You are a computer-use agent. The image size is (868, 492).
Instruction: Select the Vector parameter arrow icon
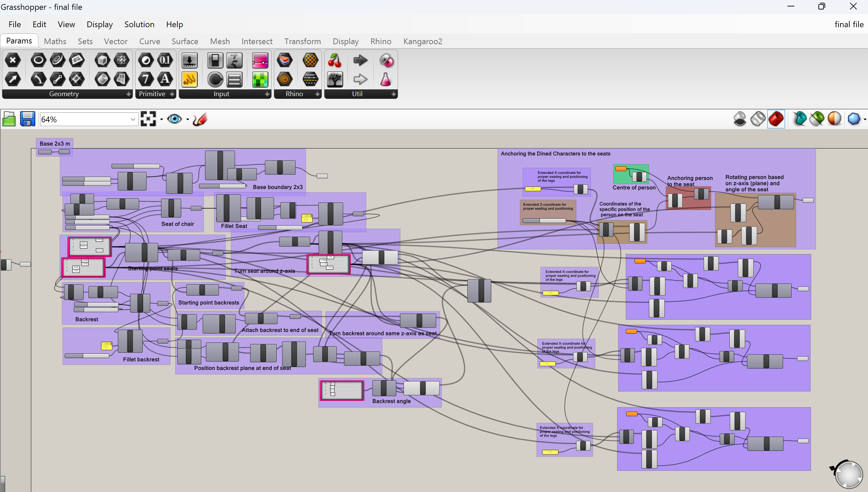[x=13, y=80]
